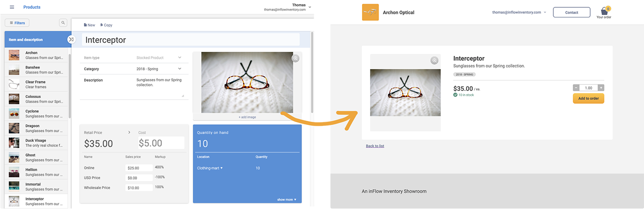Select Dragoon in product list
Screen dimensions: 644x209
pyautogui.click(x=36, y=128)
